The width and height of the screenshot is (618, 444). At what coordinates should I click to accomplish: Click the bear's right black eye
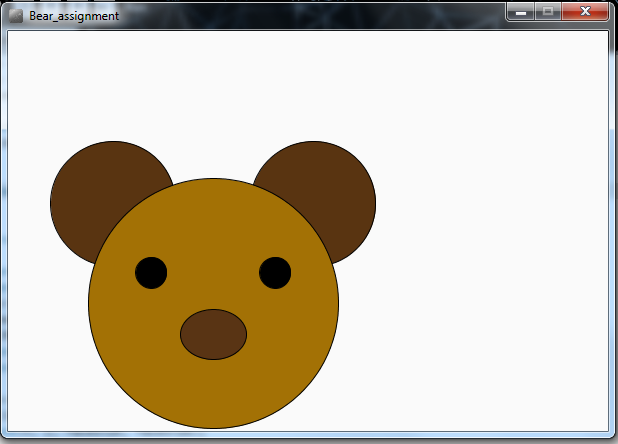275,272
